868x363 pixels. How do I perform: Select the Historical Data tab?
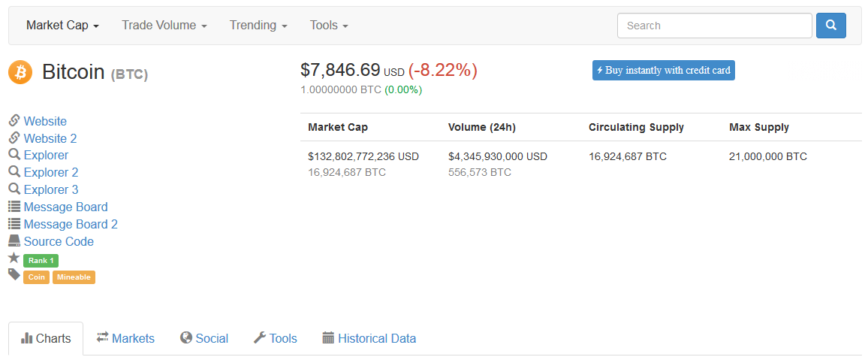point(369,338)
